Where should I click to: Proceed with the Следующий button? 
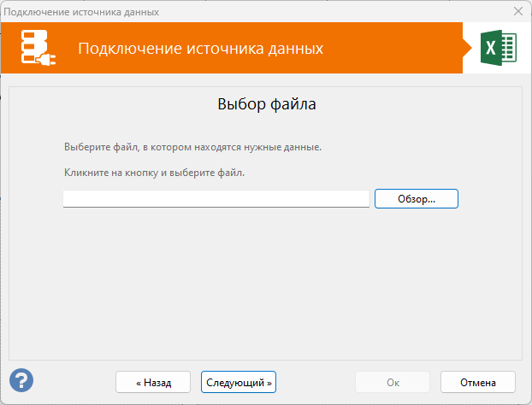click(239, 381)
